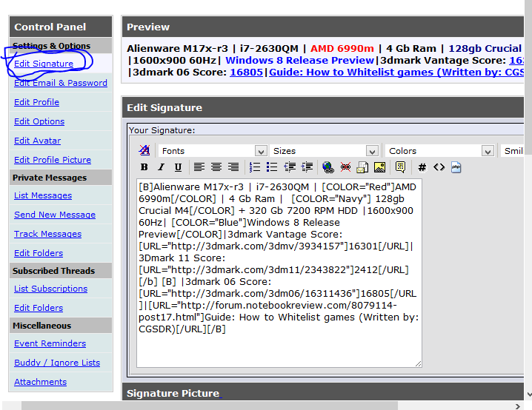Click the vertical scrollbar down arrow

(x=528, y=394)
